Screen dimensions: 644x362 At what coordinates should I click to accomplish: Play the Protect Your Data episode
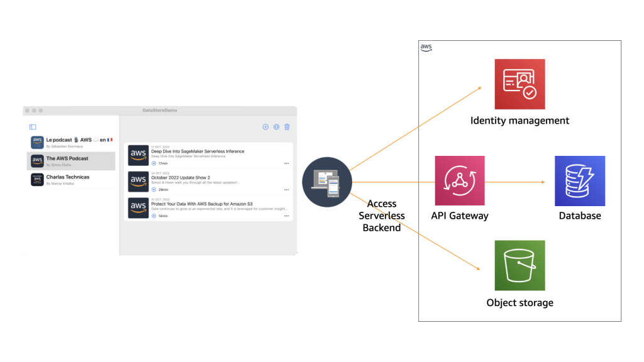click(x=153, y=216)
